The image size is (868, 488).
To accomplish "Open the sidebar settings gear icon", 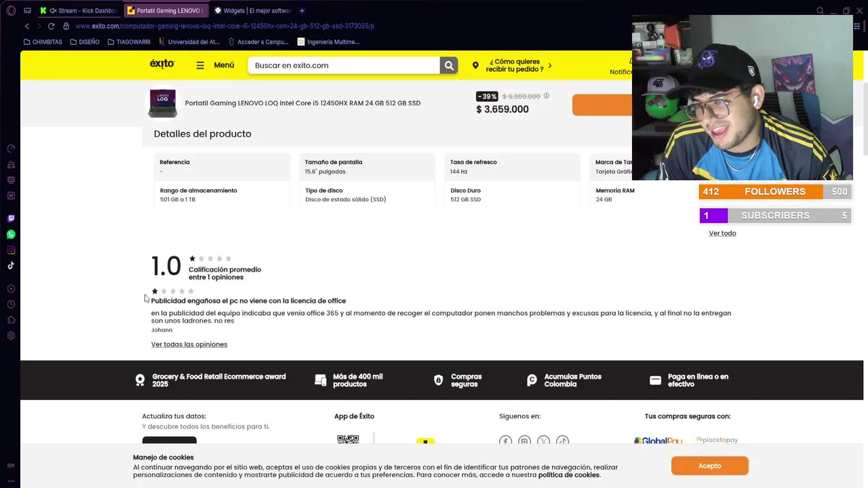I will coord(11,335).
